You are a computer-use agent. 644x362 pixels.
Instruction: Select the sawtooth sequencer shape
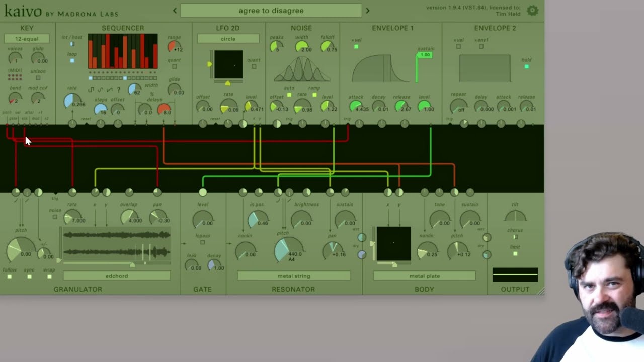tap(109, 90)
